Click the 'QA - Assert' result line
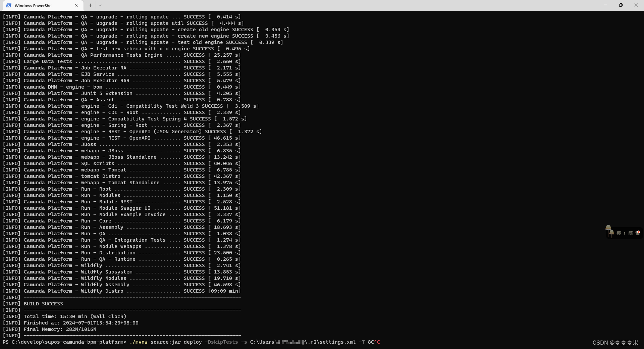 click(122, 100)
